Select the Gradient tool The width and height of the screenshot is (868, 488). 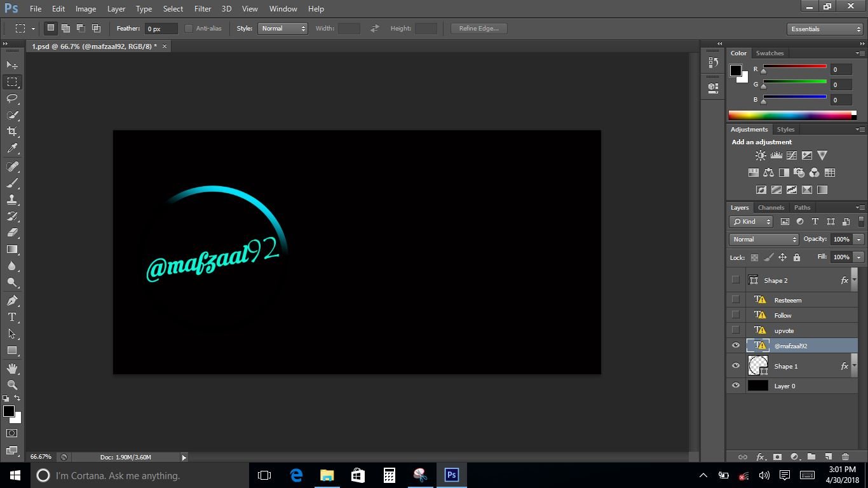[x=12, y=250]
